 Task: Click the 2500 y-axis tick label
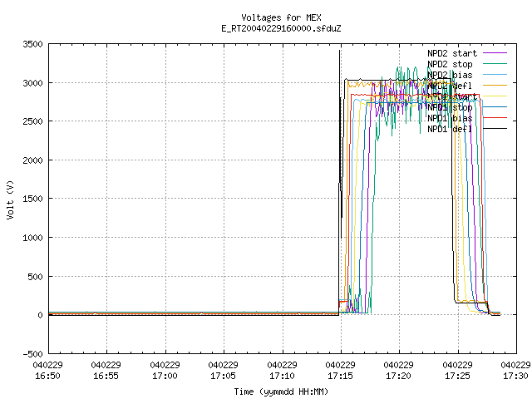(x=33, y=121)
